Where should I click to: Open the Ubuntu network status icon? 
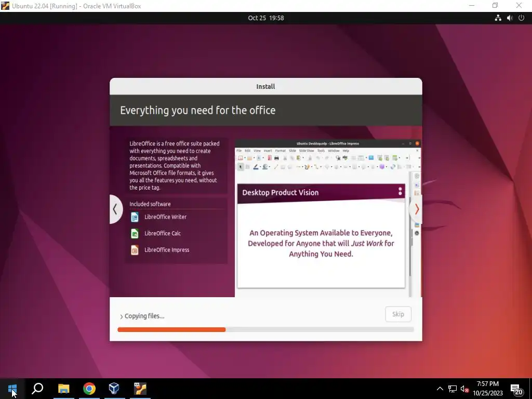pos(498,18)
